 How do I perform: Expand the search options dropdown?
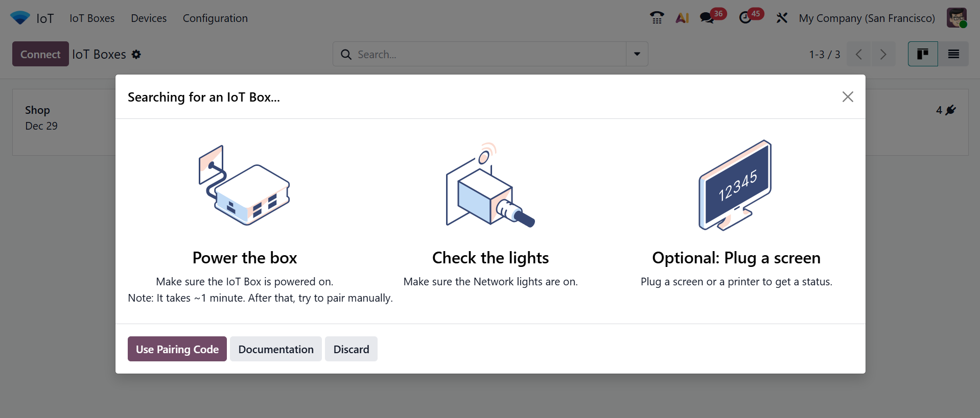(x=637, y=54)
